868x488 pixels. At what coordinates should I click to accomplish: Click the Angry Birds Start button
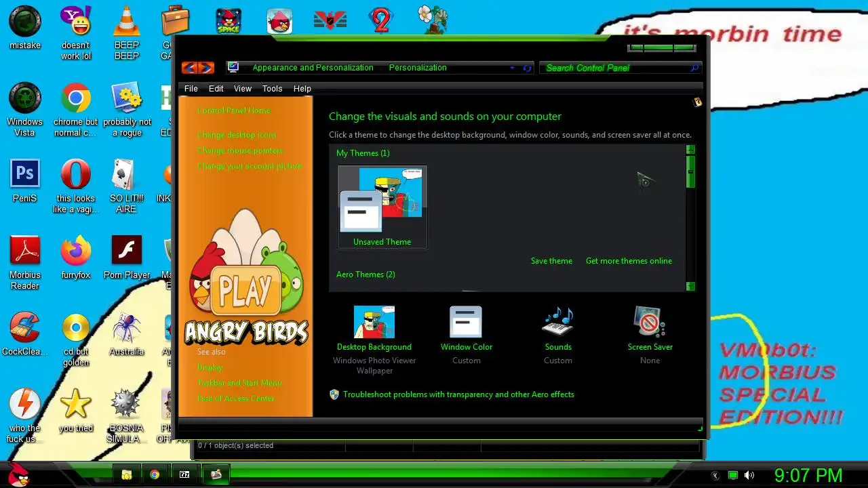(x=18, y=474)
